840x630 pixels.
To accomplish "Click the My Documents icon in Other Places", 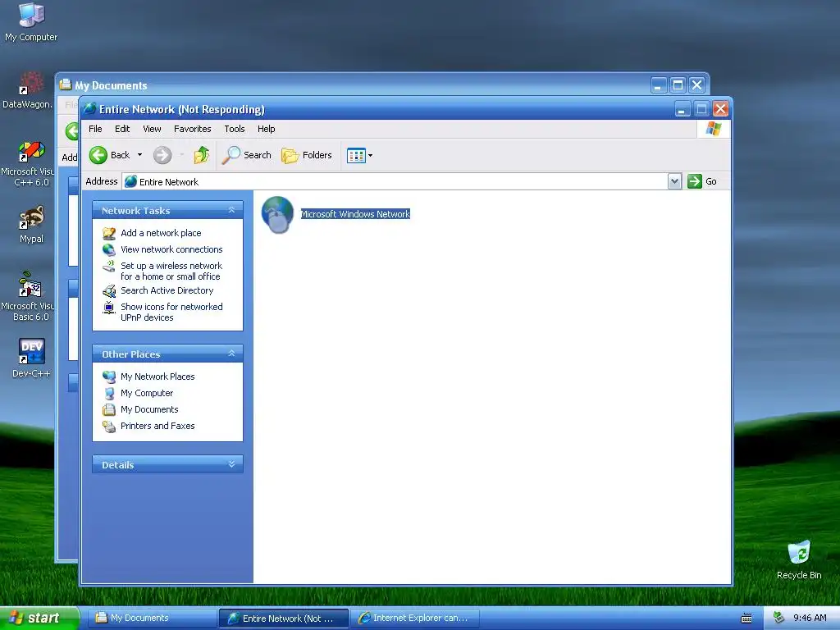I will (109, 410).
